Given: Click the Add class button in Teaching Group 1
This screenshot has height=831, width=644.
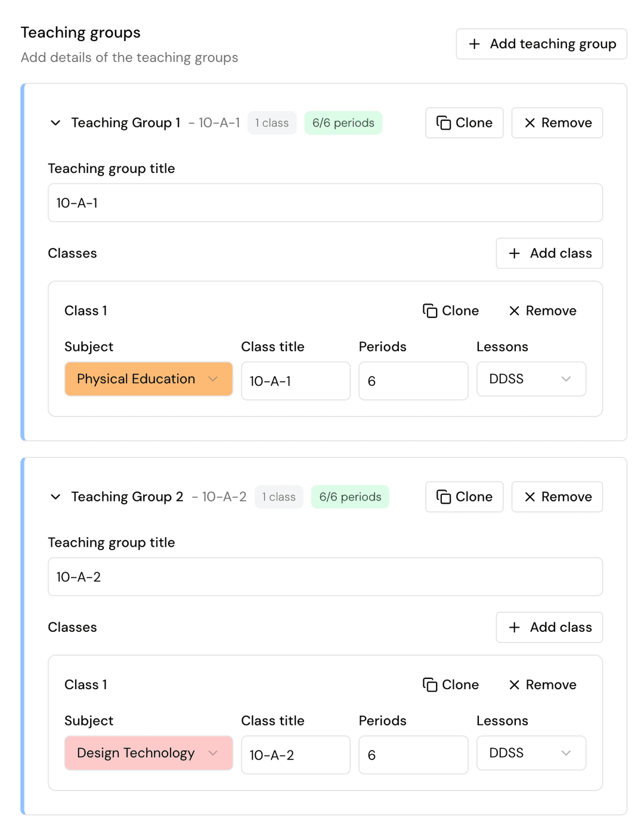Looking at the screenshot, I should tap(549, 253).
